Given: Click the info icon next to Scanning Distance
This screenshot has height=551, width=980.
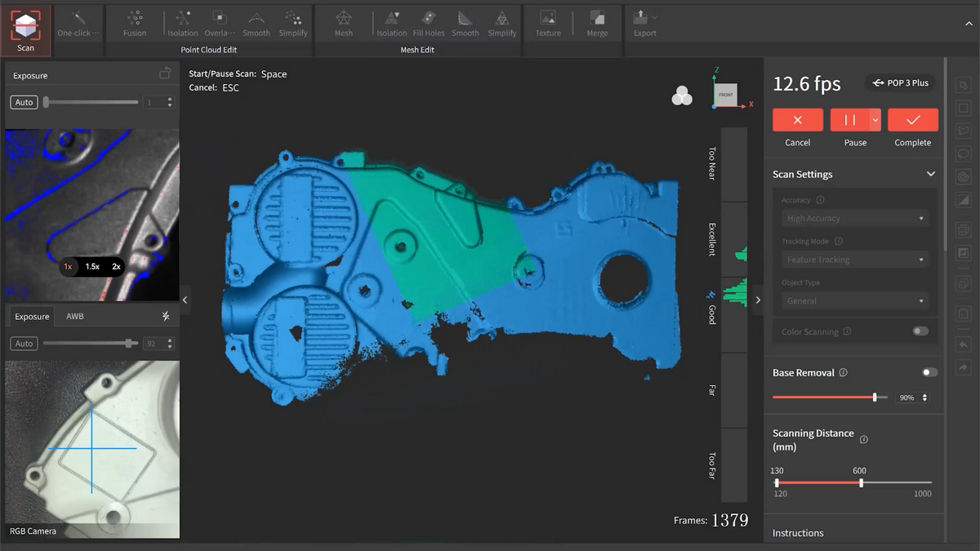Looking at the screenshot, I should click(864, 439).
